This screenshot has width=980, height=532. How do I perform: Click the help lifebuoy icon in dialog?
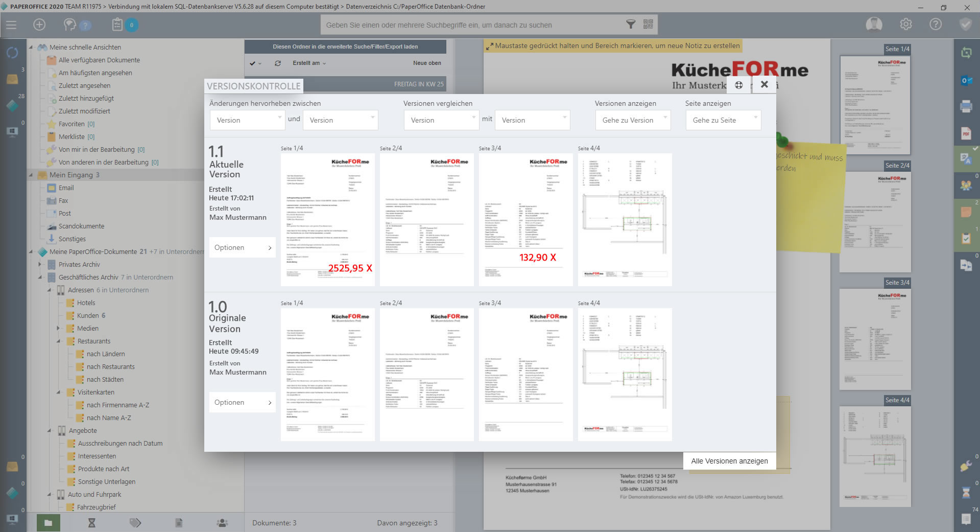[738, 85]
